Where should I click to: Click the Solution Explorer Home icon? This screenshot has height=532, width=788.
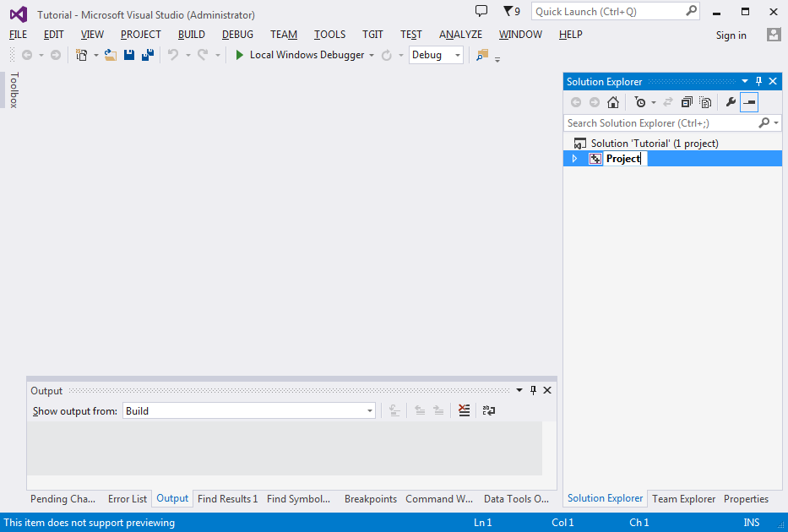click(x=613, y=102)
